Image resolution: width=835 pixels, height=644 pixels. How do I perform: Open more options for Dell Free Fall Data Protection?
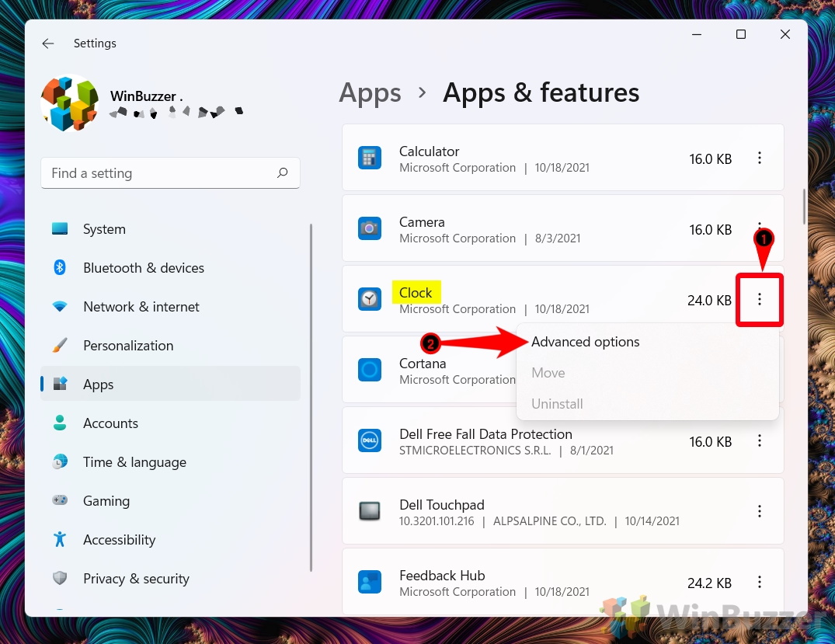coord(760,440)
